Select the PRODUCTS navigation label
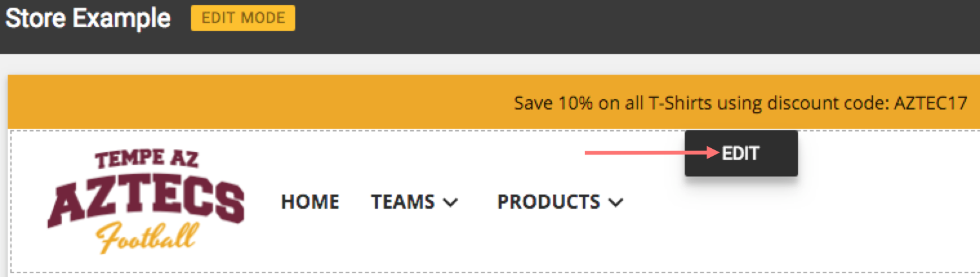980x277 pixels. [x=549, y=202]
